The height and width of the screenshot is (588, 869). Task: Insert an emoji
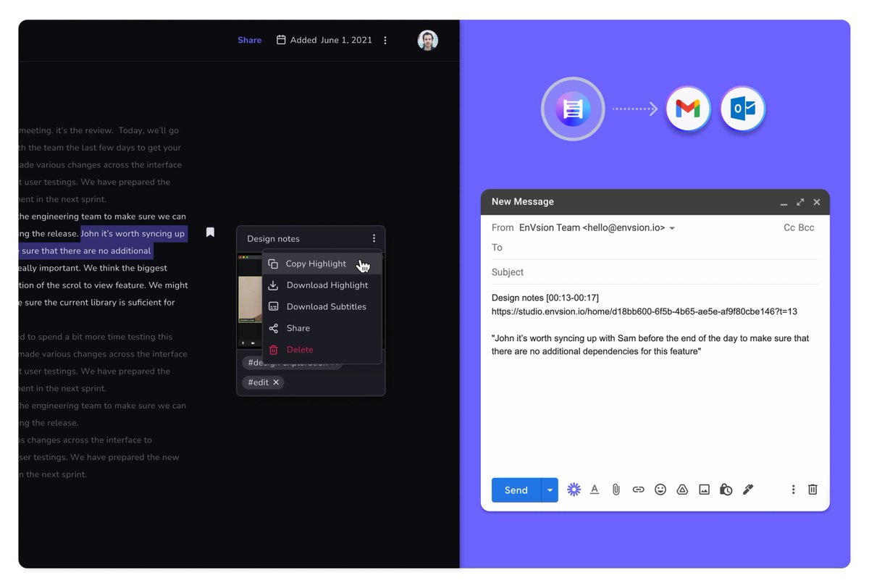660,490
